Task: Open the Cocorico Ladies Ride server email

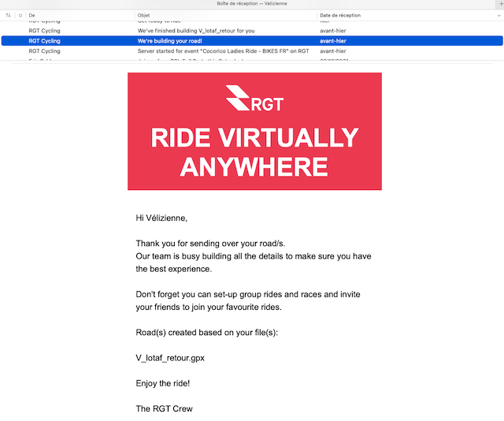Action: click(252, 51)
